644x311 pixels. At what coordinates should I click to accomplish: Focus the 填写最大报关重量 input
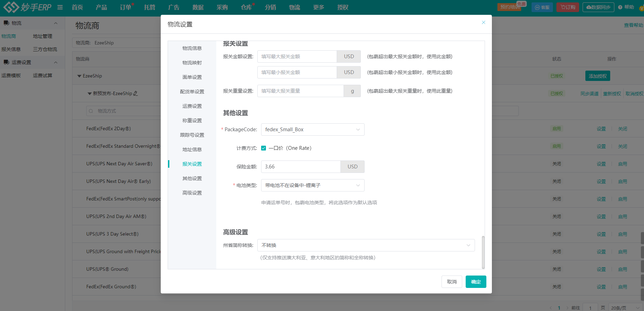coord(300,91)
